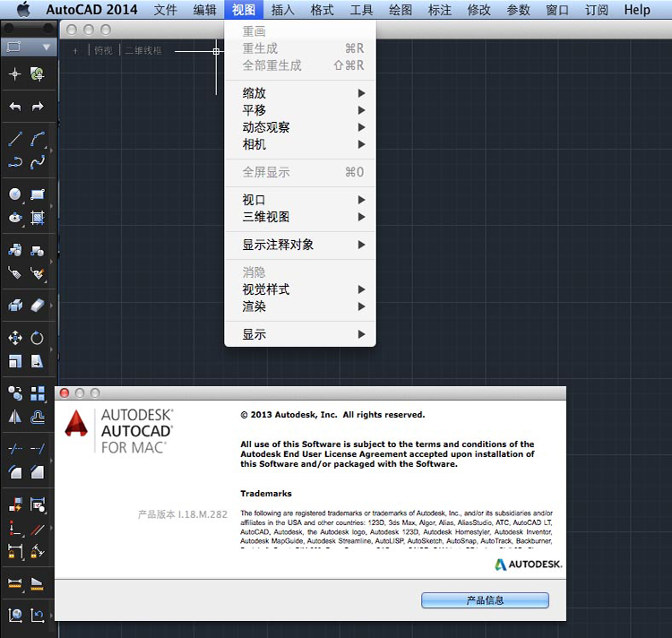The width and height of the screenshot is (672, 638).
Task: Select the Extend tool
Action: [x=38, y=449]
